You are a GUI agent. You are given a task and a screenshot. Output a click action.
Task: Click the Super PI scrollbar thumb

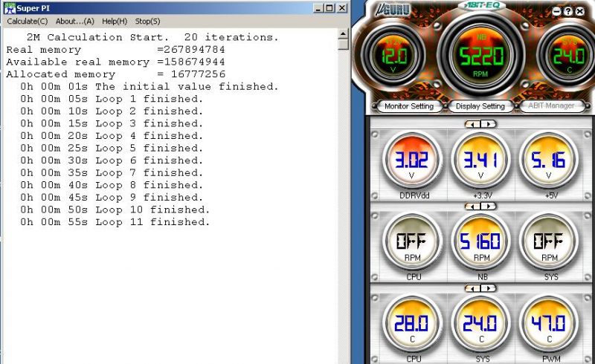343,45
